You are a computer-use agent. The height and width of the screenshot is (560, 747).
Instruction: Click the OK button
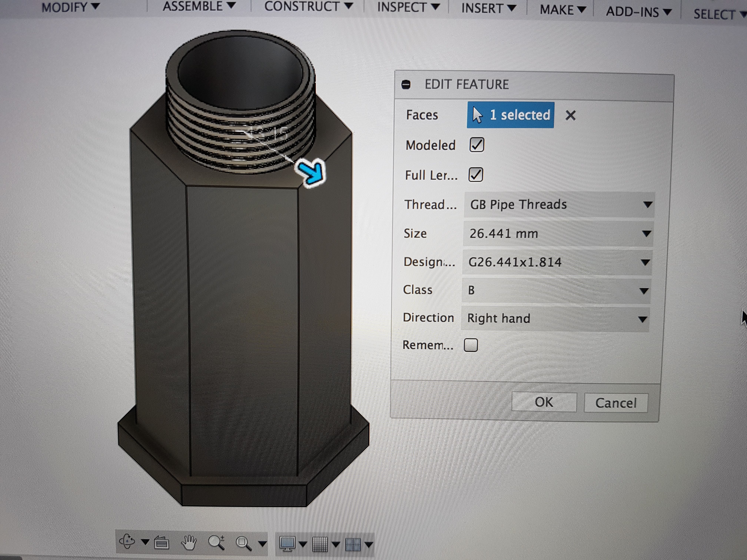[544, 402]
